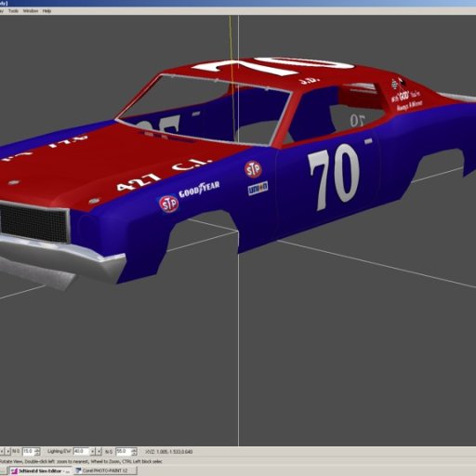Click right arrow after Lighting E-W field
Screen dimensions: 476x476
coord(99,452)
